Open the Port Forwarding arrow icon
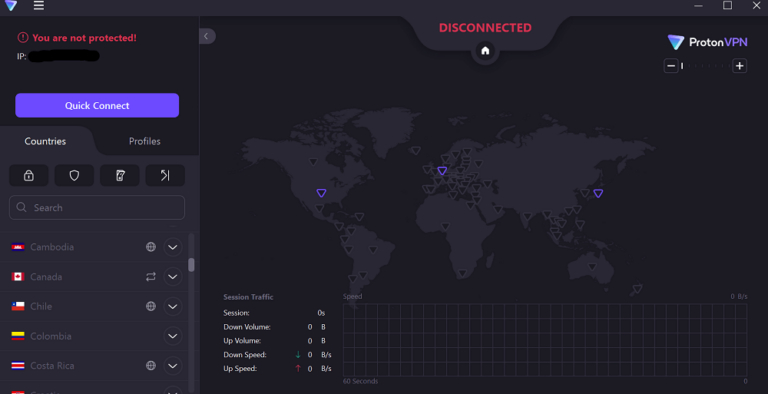Image resolution: width=768 pixels, height=394 pixels. pyautogui.click(x=165, y=175)
